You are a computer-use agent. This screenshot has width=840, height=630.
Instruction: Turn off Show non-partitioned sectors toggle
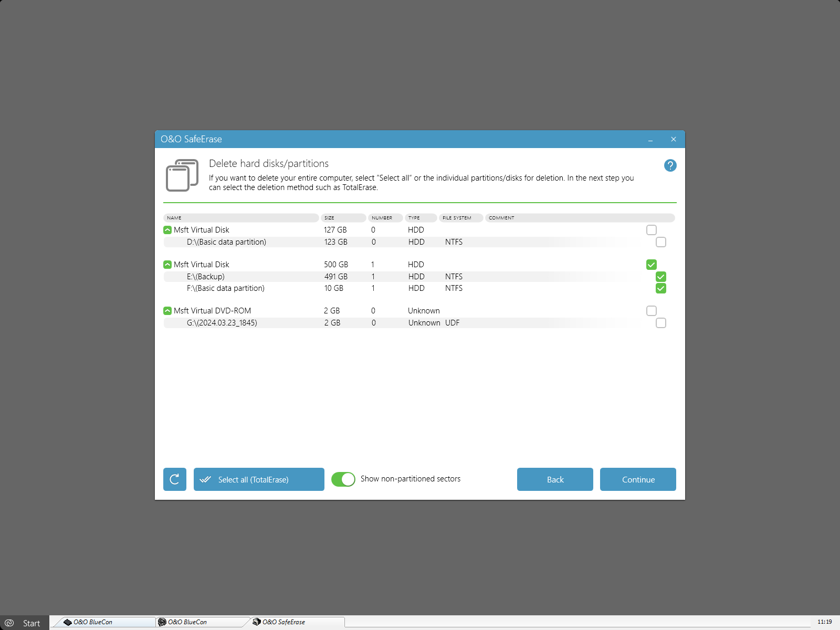click(343, 479)
